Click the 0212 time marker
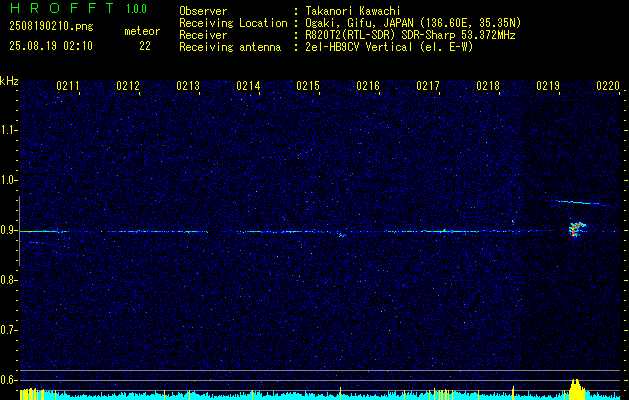Viewport: 629px width, 400px height. pyautogui.click(x=128, y=86)
